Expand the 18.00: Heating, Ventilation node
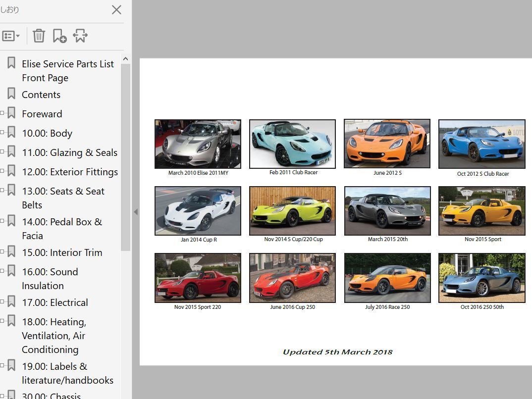The image size is (532, 399). click(x=2, y=321)
